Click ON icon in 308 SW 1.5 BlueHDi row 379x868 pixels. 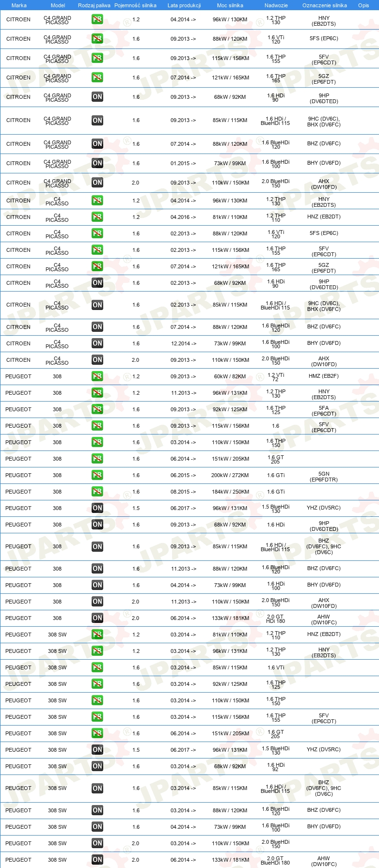click(x=97, y=750)
